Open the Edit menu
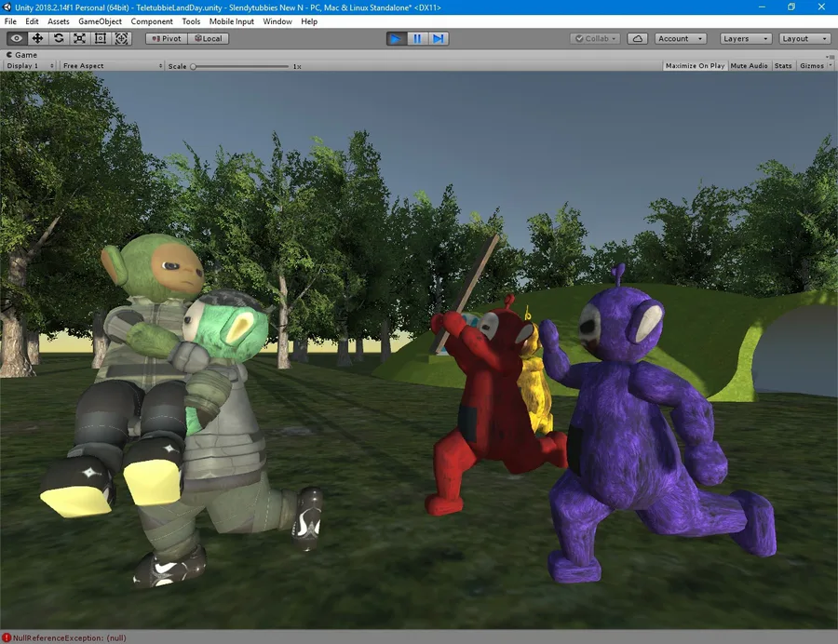Viewport: 838px width, 644px height. 32,21
